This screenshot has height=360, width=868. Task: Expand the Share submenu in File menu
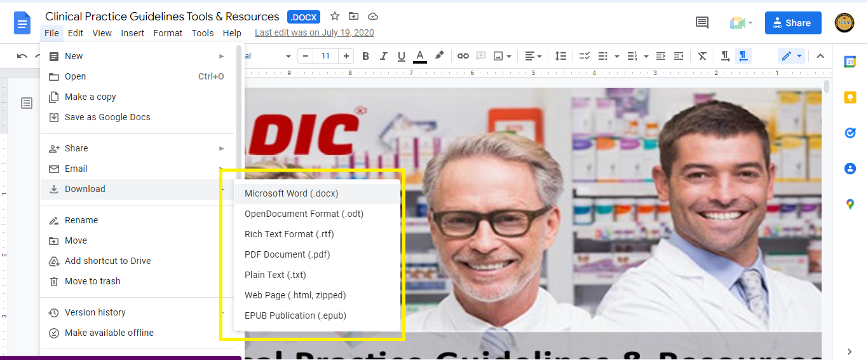point(222,148)
